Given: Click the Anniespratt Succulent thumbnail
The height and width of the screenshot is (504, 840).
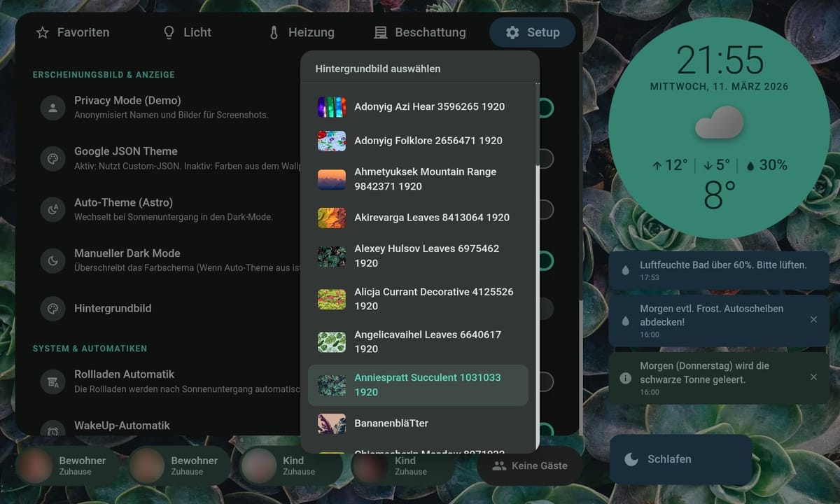Looking at the screenshot, I should 331,385.
